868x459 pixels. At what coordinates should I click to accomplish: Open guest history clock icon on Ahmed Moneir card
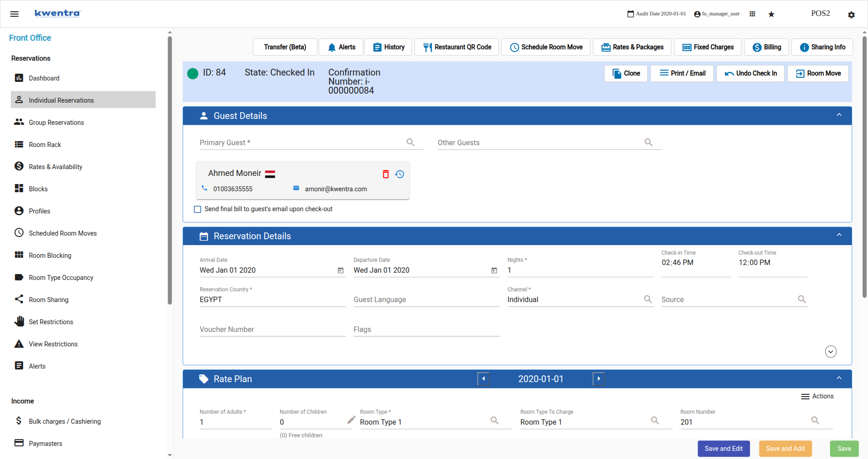pos(400,174)
